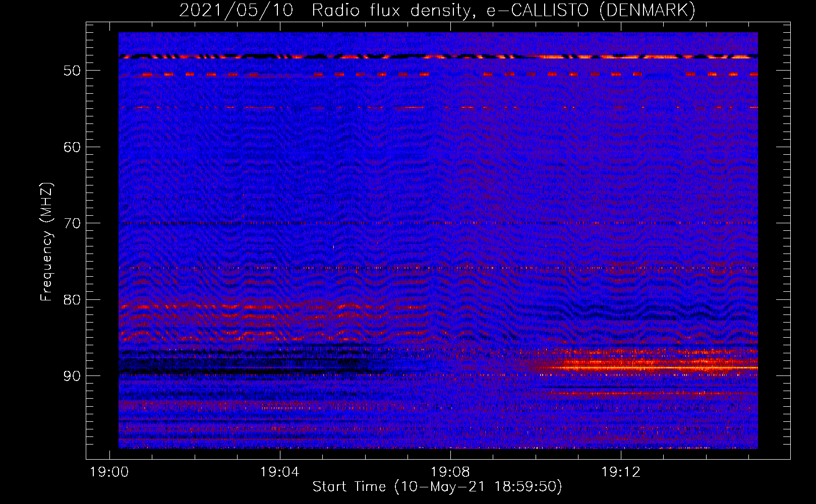Click the 19:08 time tick label
This screenshot has height=504, width=816.
click(x=450, y=472)
